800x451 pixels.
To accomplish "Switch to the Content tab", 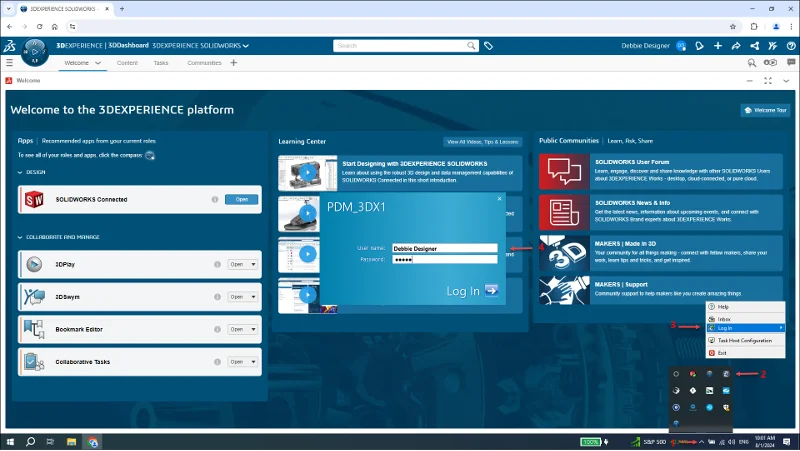I will [x=127, y=63].
